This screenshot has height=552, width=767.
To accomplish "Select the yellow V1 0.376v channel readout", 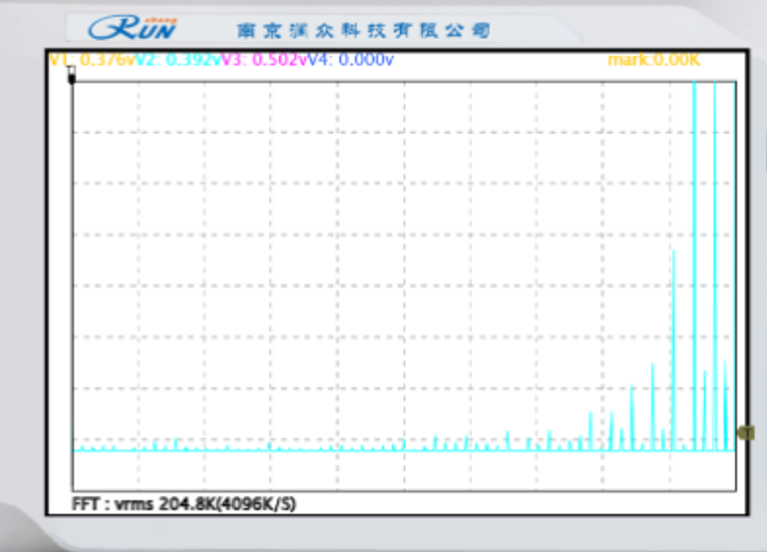I will point(91,60).
